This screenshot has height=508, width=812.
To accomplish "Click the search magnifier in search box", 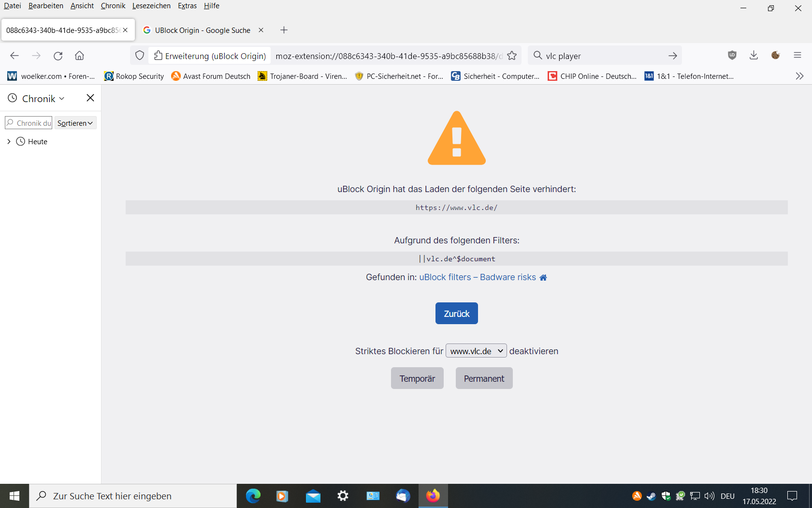I will (x=537, y=56).
